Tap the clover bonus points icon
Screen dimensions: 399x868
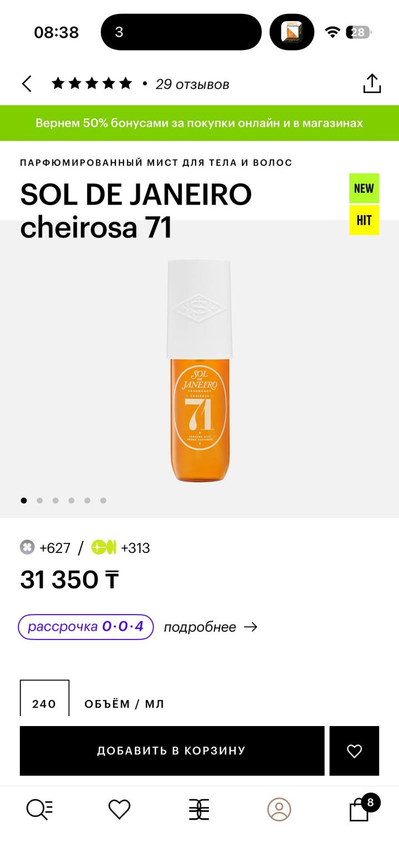click(27, 548)
